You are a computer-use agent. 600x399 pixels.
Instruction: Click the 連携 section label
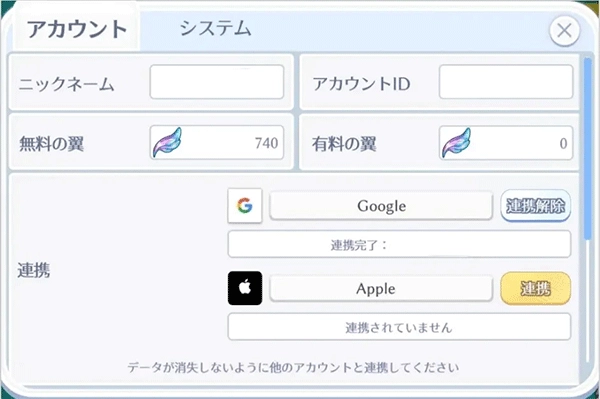click(34, 270)
